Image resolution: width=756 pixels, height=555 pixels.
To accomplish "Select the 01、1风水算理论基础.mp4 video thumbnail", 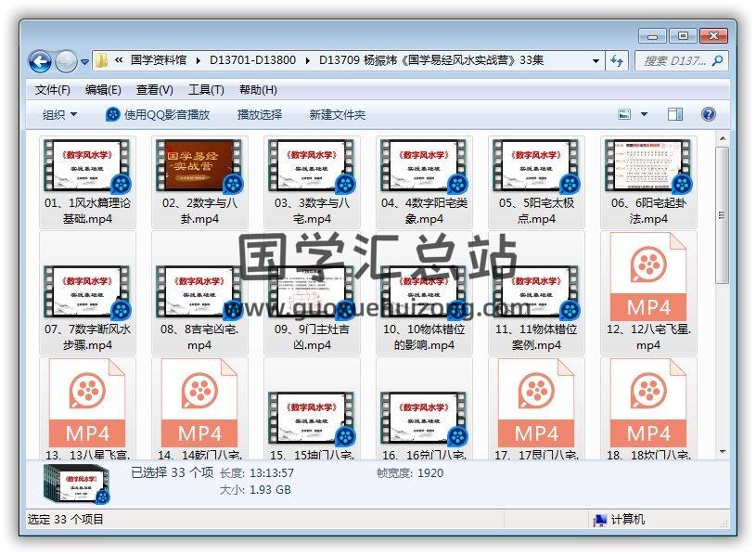I will point(89,167).
